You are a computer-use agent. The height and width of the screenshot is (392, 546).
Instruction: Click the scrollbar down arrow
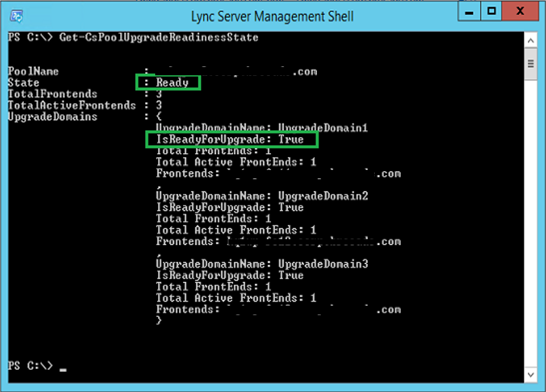click(530, 375)
